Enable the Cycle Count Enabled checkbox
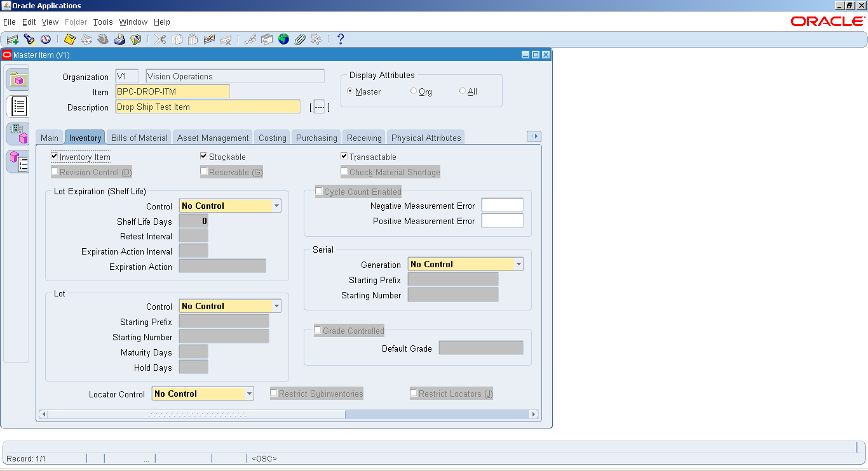Screen dimensions: 868x471 (x=319, y=191)
